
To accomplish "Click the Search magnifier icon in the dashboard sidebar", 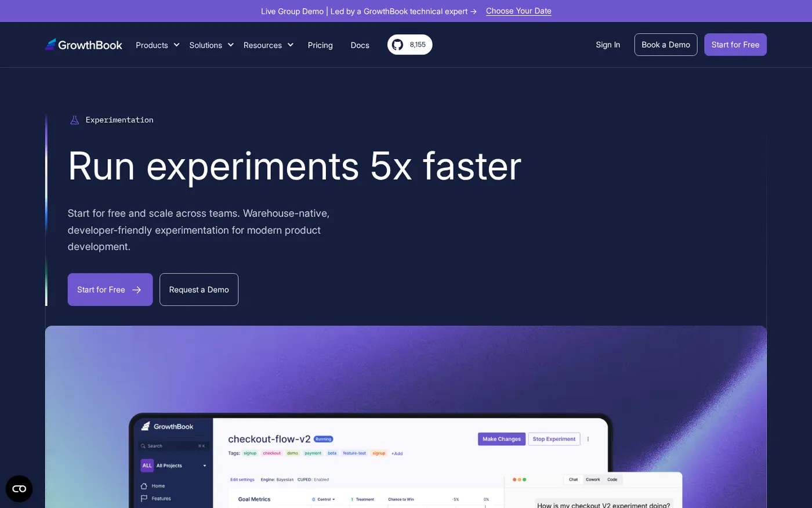I will pyautogui.click(x=143, y=446).
